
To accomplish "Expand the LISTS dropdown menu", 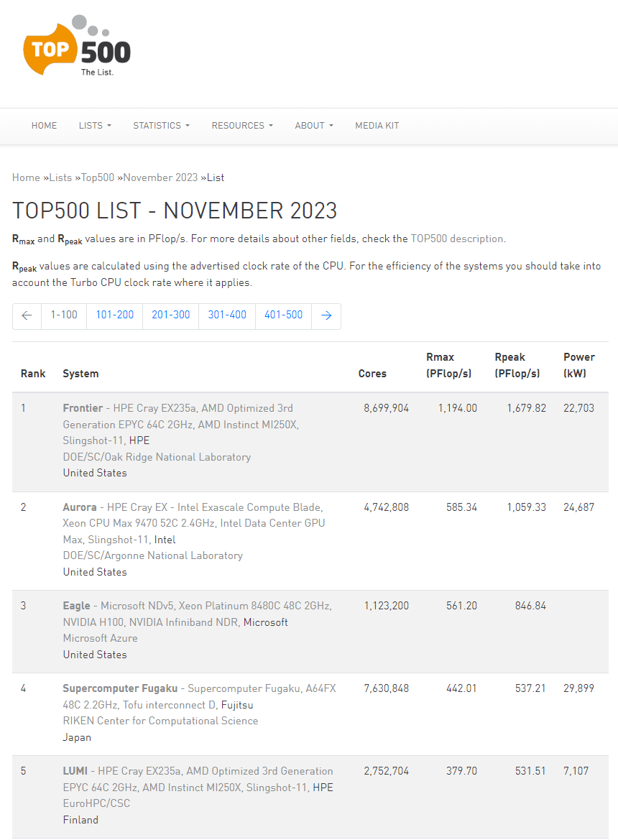I will click(95, 125).
